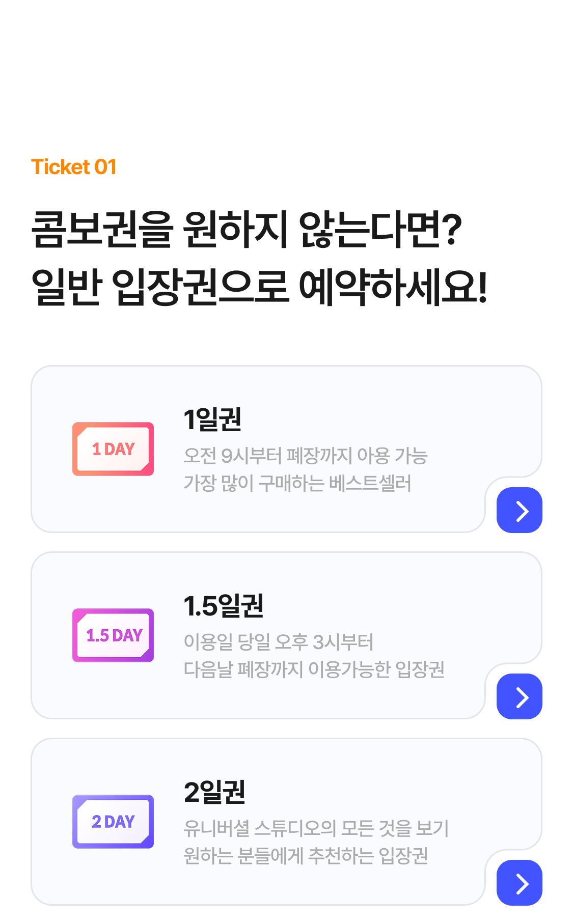
Task: Select the 1.5일권 title text
Action: click(x=224, y=606)
